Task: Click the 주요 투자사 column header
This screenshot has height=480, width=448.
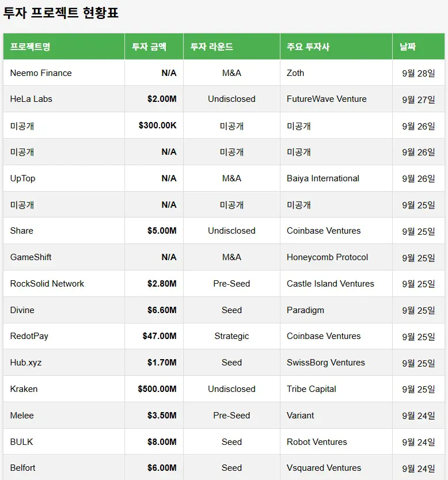Action: pos(308,47)
